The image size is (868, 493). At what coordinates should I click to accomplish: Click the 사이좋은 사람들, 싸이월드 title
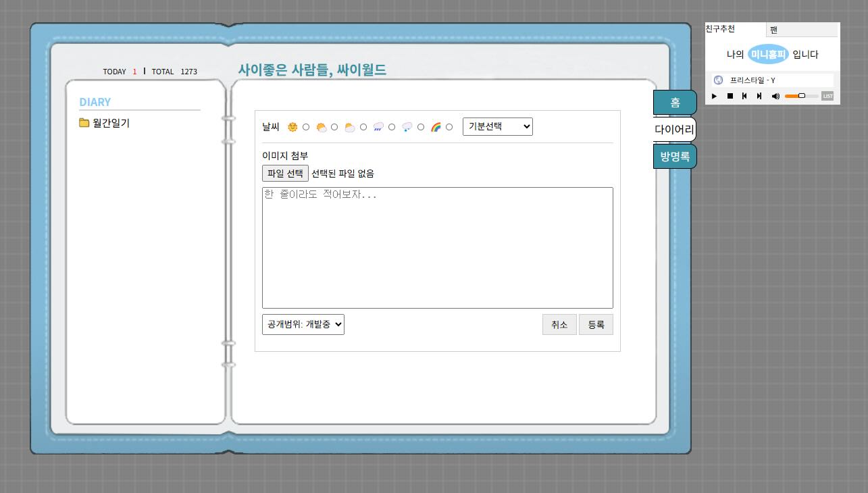pos(312,70)
